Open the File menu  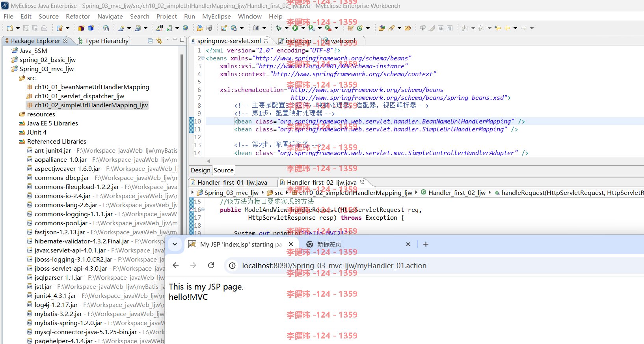pyautogui.click(x=8, y=16)
